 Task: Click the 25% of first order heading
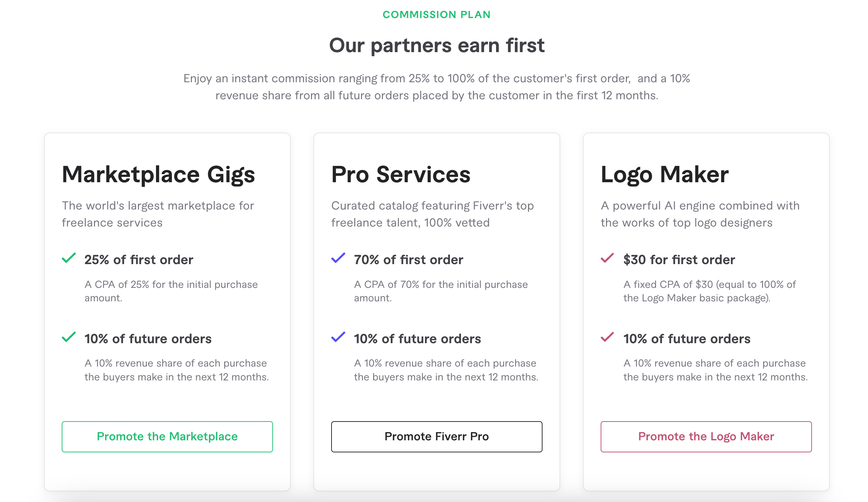[x=139, y=260]
